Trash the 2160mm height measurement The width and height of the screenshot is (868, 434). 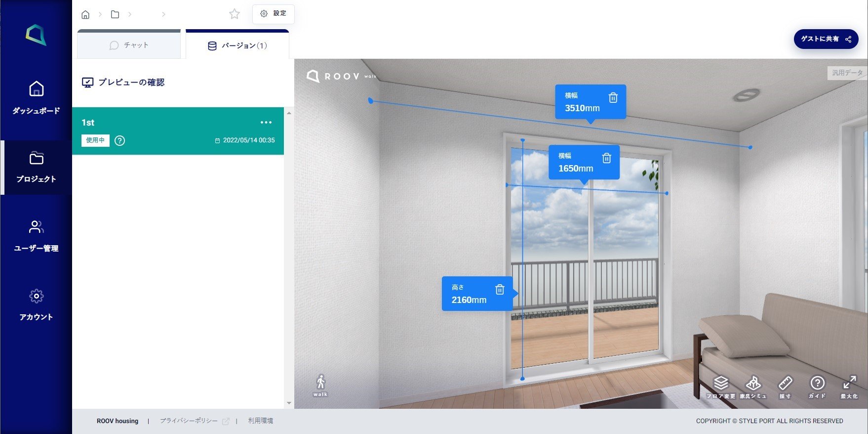(x=500, y=290)
